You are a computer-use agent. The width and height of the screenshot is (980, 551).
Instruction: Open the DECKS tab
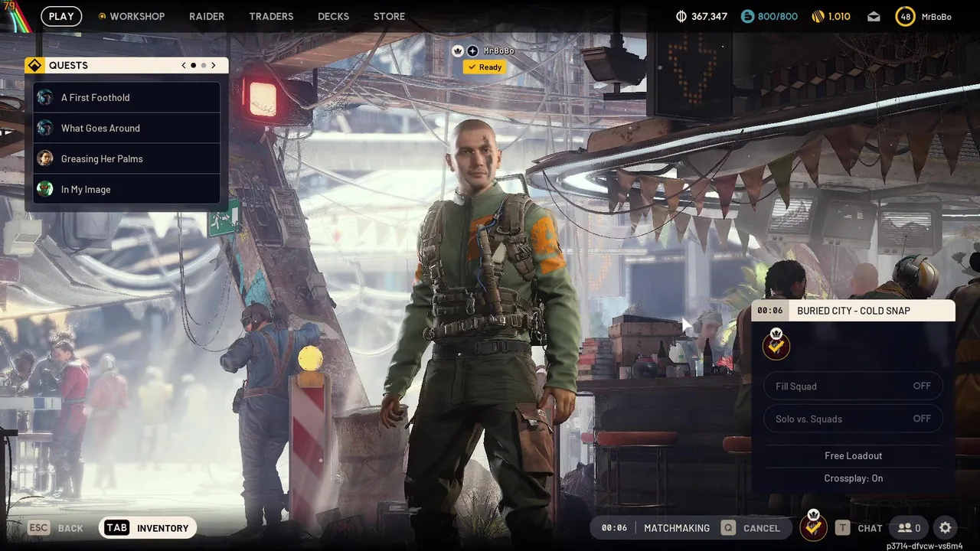pos(333,16)
